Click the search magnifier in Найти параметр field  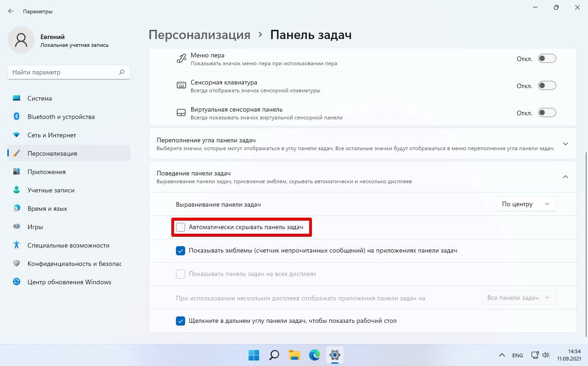click(x=122, y=72)
